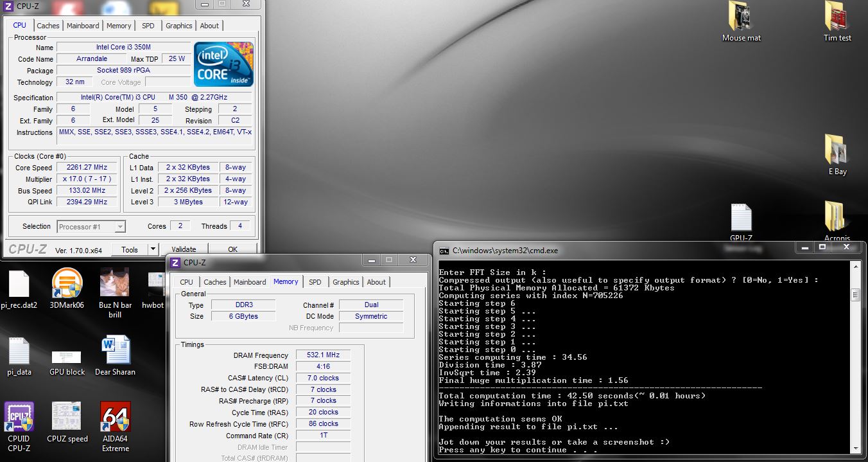Click the scroll up arrow in cmd window

coord(855,267)
